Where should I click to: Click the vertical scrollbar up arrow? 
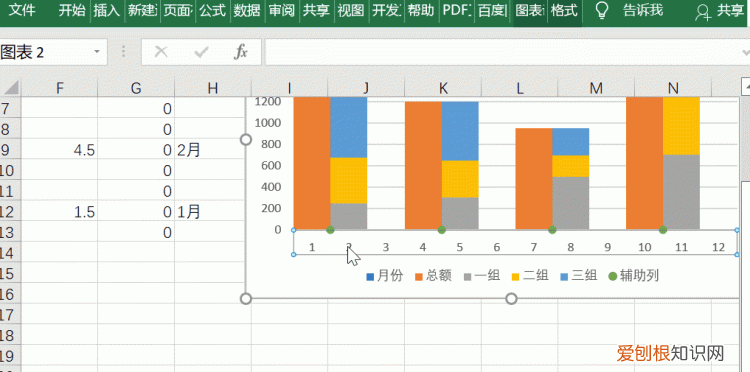pyautogui.click(x=746, y=86)
